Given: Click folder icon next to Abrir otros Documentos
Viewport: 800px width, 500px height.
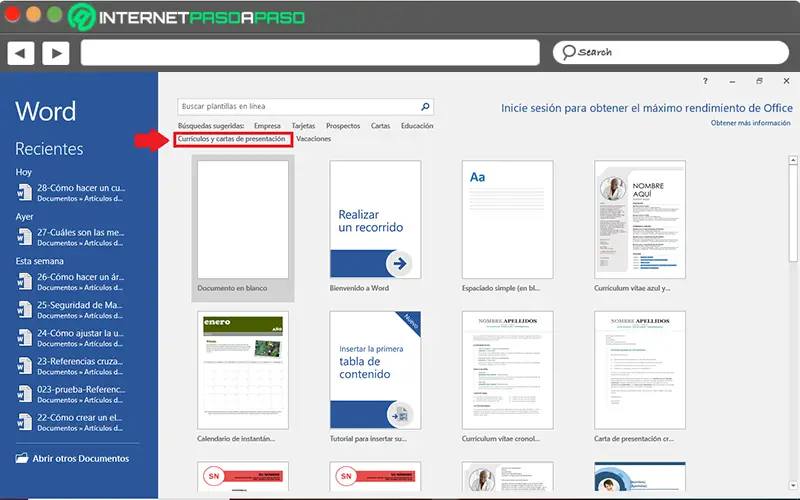Looking at the screenshot, I should pos(21,458).
